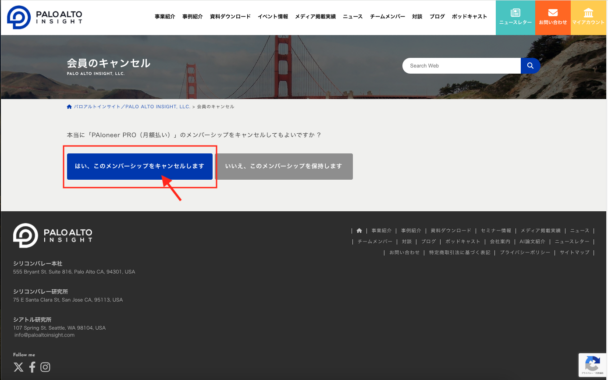Image resolution: width=608 pixels, height=380 pixels.
Task: Open footer link セミナー情報
Action: coord(496,231)
